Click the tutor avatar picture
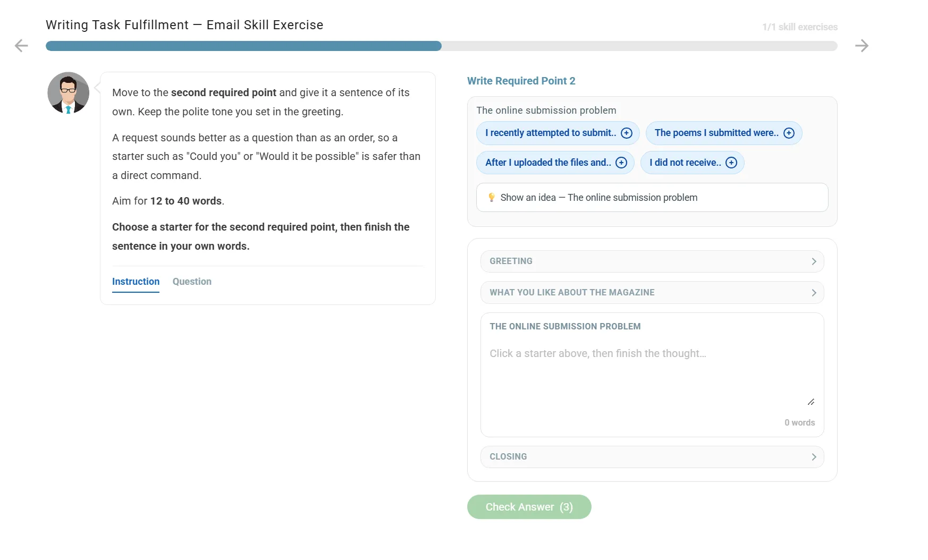Image resolution: width=928 pixels, height=560 pixels. click(68, 93)
